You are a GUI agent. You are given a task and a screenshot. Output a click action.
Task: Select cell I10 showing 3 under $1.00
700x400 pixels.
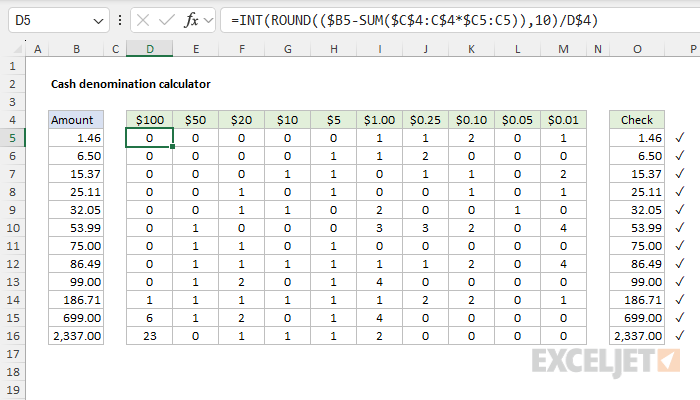[x=379, y=228]
